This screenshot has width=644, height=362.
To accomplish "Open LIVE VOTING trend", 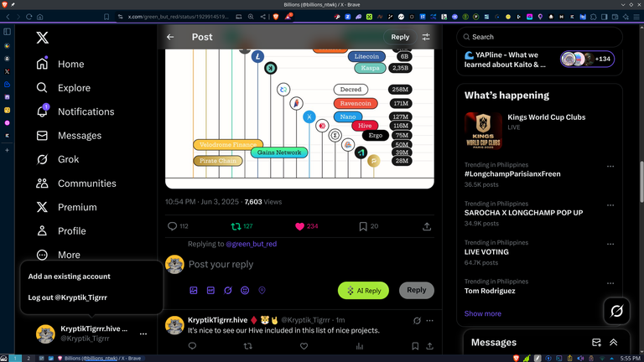I will point(486,252).
